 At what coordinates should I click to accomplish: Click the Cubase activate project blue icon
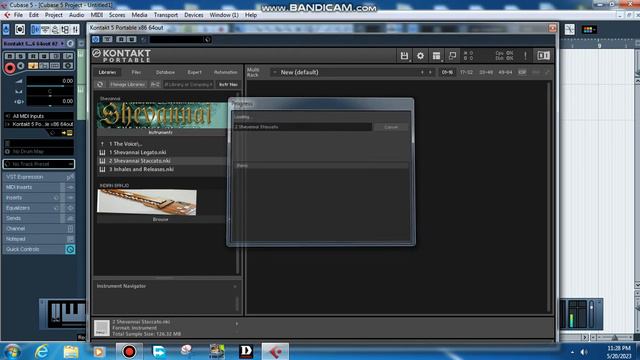[x=6, y=29]
